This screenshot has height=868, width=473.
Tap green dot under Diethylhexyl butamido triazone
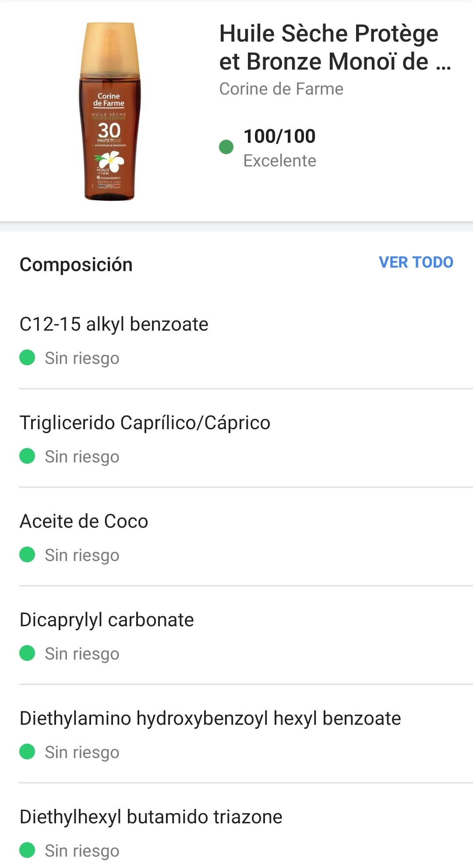tap(27, 850)
